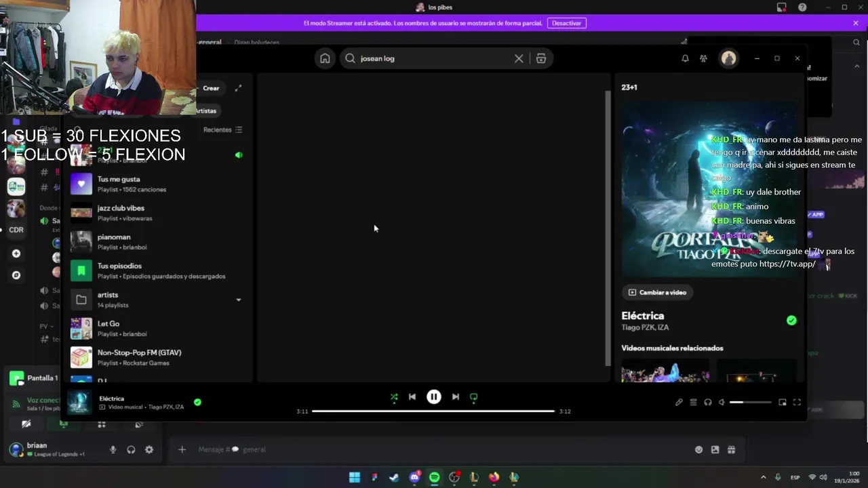Mute Spotify with the speaker icon
Viewport: 868px width, 488px height.
coord(722,402)
